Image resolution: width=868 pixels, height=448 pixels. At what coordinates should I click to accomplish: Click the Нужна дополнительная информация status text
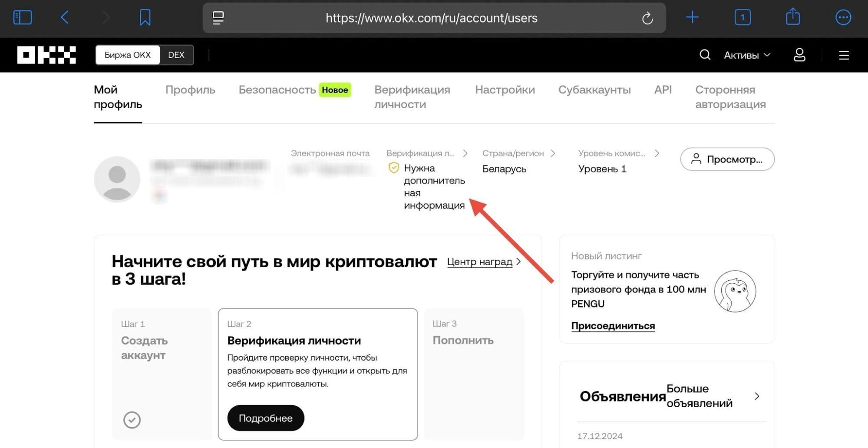coord(434,186)
